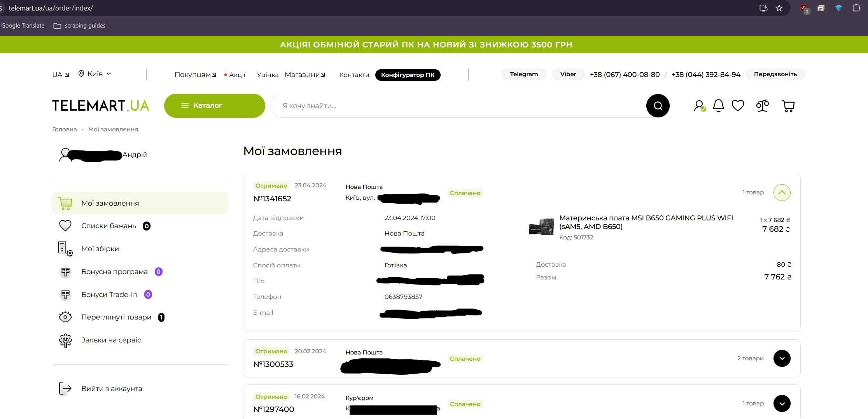Image resolution: width=868 pixels, height=419 pixels.
Task: Open Google Translate bookmark
Action: click(x=23, y=26)
